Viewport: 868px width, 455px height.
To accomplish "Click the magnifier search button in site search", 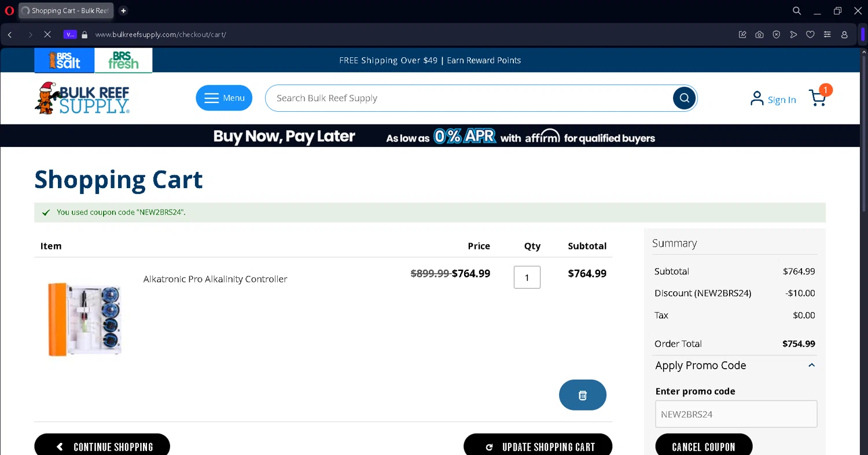I will point(684,98).
